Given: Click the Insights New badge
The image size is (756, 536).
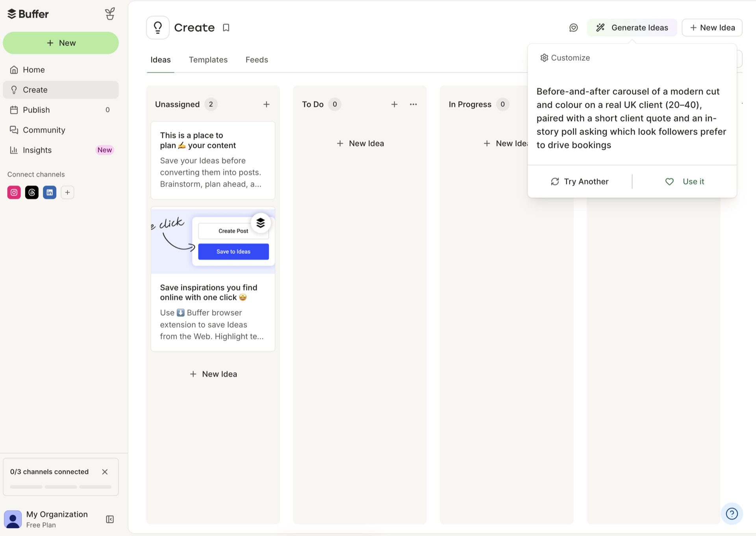Looking at the screenshot, I should pyautogui.click(x=105, y=150).
